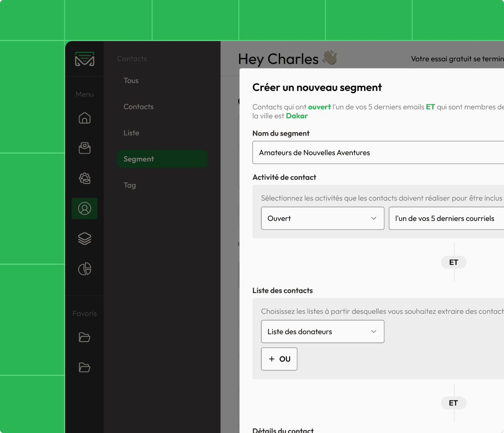Select Tous in Contacts menu
This screenshot has height=433, width=504.
click(131, 81)
